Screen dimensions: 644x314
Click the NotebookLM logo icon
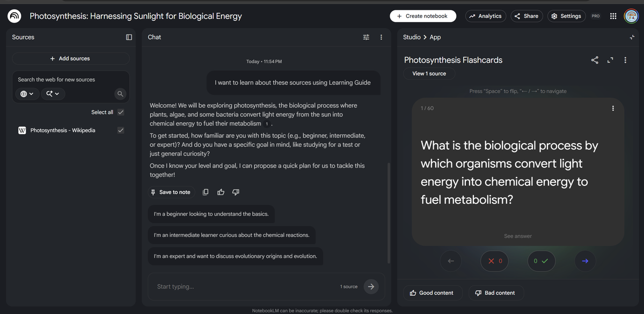coord(14,16)
